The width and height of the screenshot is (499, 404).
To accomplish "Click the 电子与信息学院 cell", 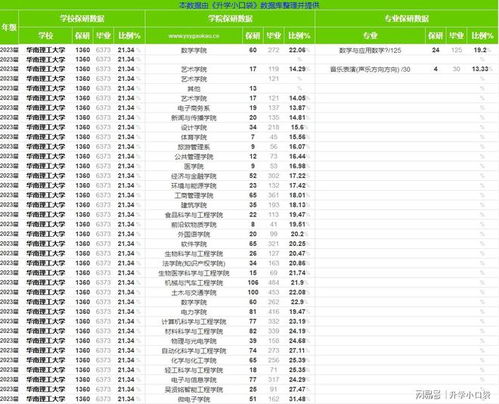I will tap(194, 379).
